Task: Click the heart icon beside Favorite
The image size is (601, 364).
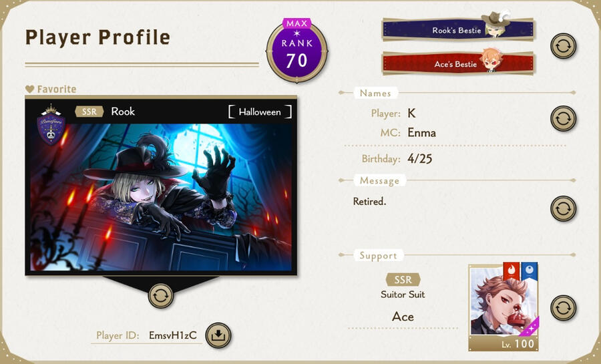Action: pos(29,89)
